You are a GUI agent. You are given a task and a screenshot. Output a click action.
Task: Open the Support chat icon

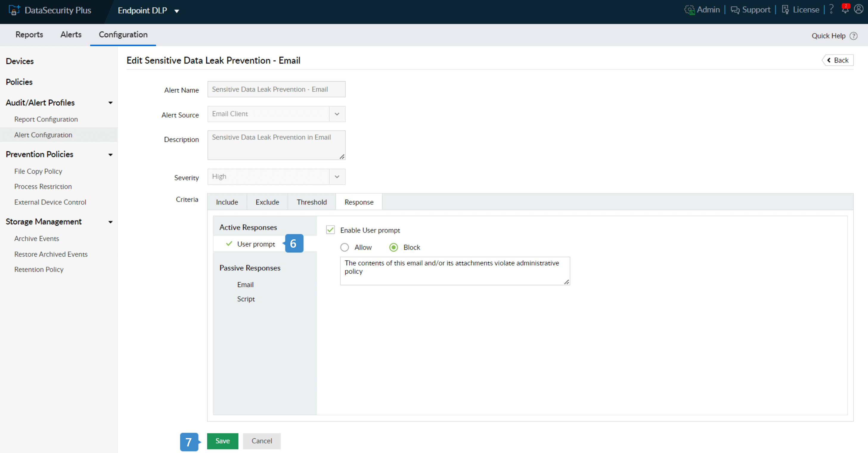tap(735, 10)
